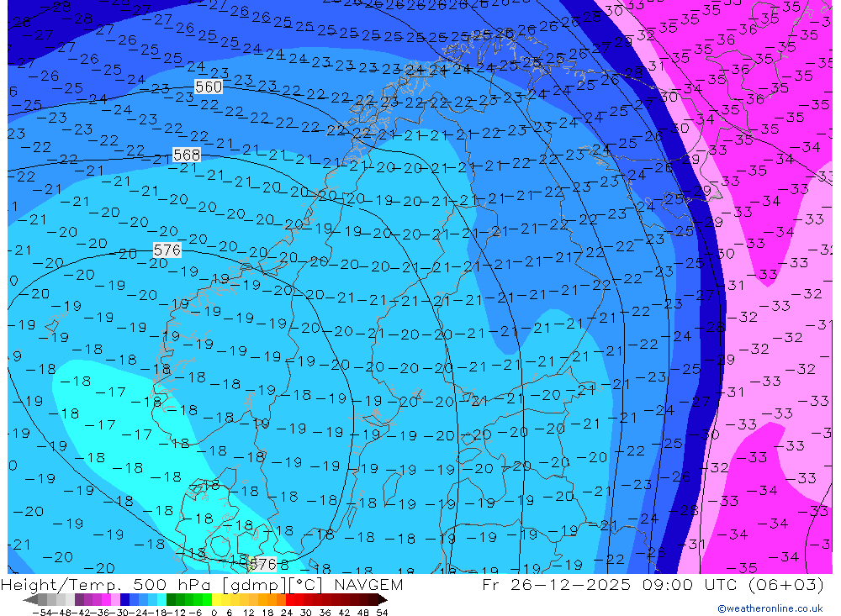This screenshot has height=616, width=841.
Task: Click the (06+03) forecast run text
Action: pos(785,584)
